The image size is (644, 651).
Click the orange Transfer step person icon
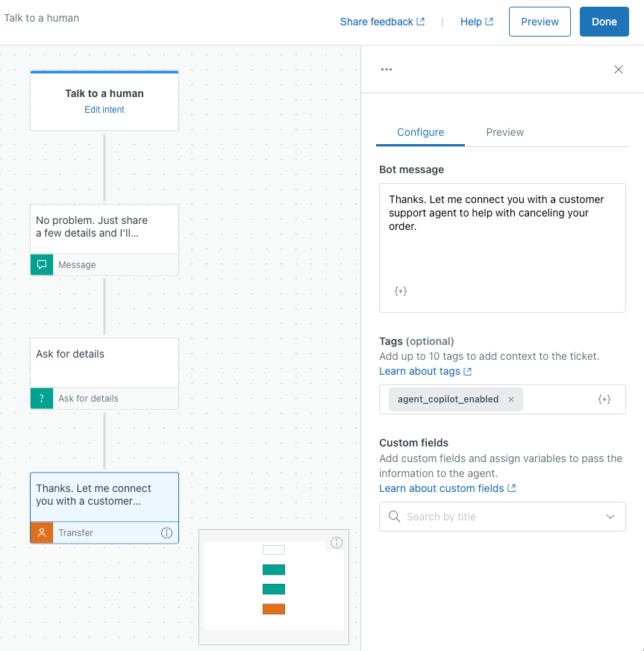42,532
